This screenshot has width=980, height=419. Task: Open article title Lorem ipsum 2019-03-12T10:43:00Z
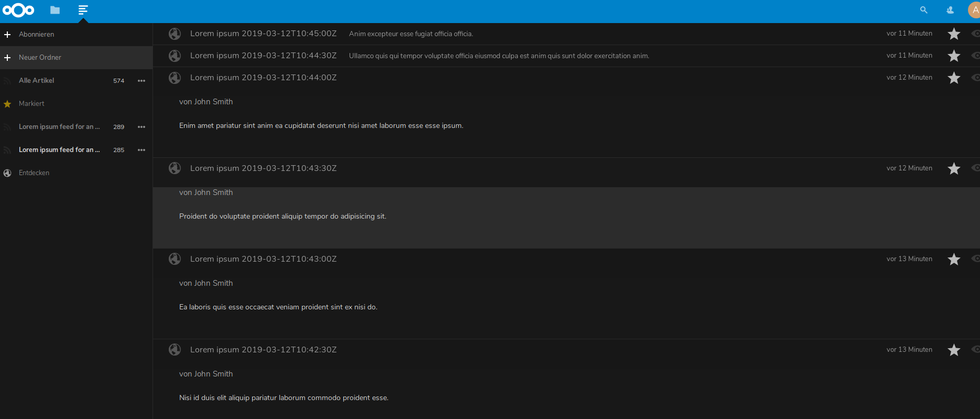pos(263,259)
